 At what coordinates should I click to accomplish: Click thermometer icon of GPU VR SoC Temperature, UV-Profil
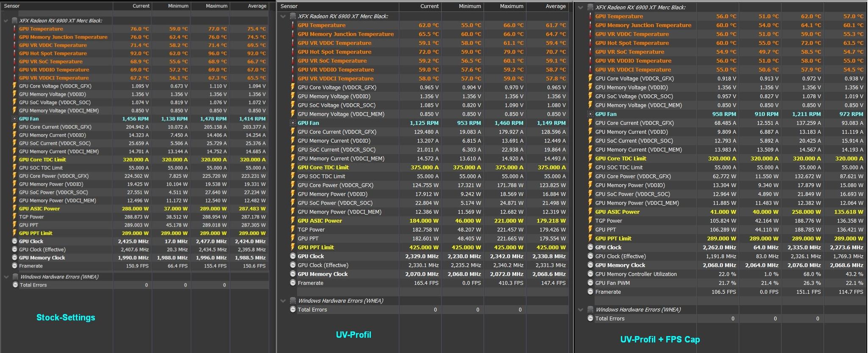coord(293,61)
